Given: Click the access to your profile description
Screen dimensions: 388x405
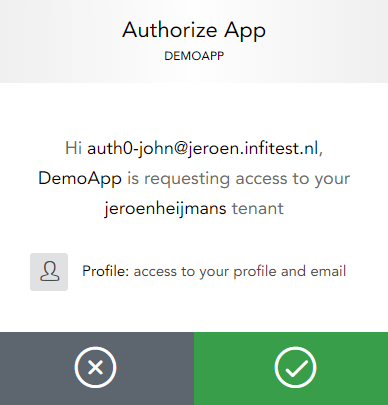Looking at the screenshot, I should 240,272.
